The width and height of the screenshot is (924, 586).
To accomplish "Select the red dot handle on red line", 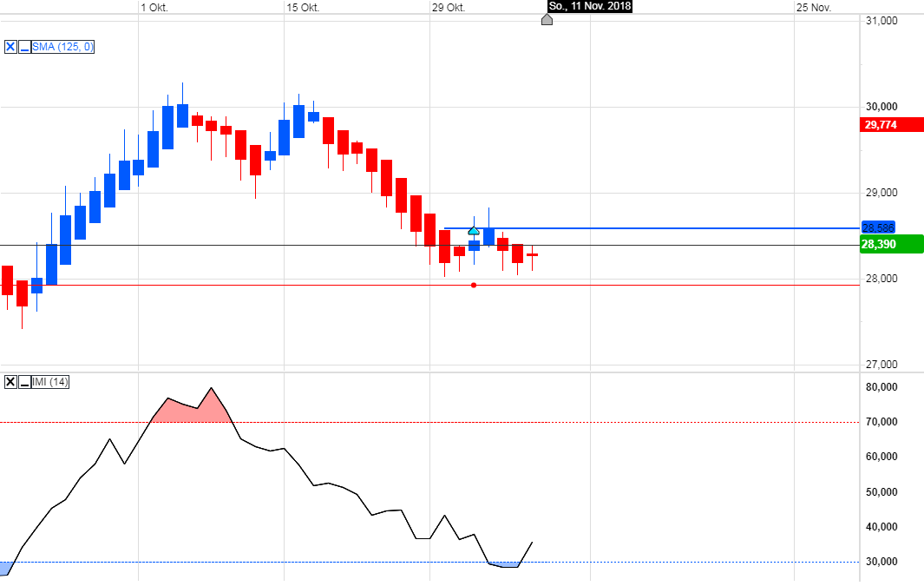I will (x=473, y=284).
